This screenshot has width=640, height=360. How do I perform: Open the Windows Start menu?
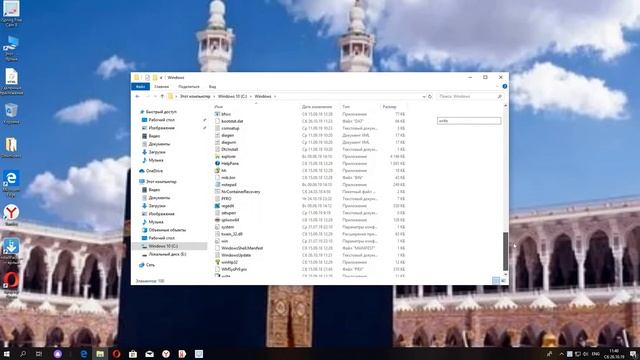7,354
